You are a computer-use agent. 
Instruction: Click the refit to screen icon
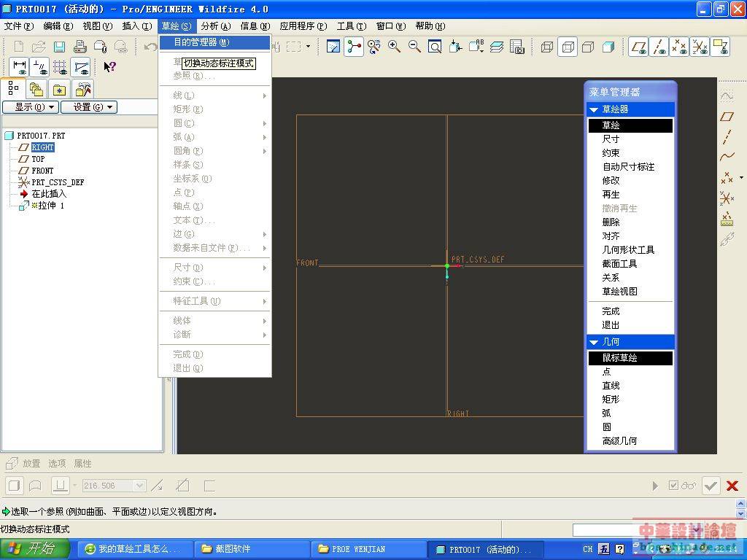click(x=435, y=47)
